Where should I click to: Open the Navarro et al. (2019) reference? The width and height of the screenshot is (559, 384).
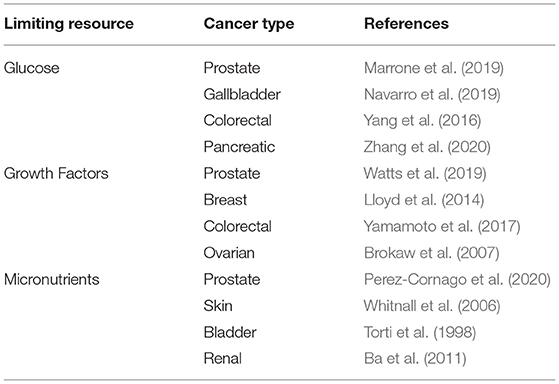click(x=432, y=94)
